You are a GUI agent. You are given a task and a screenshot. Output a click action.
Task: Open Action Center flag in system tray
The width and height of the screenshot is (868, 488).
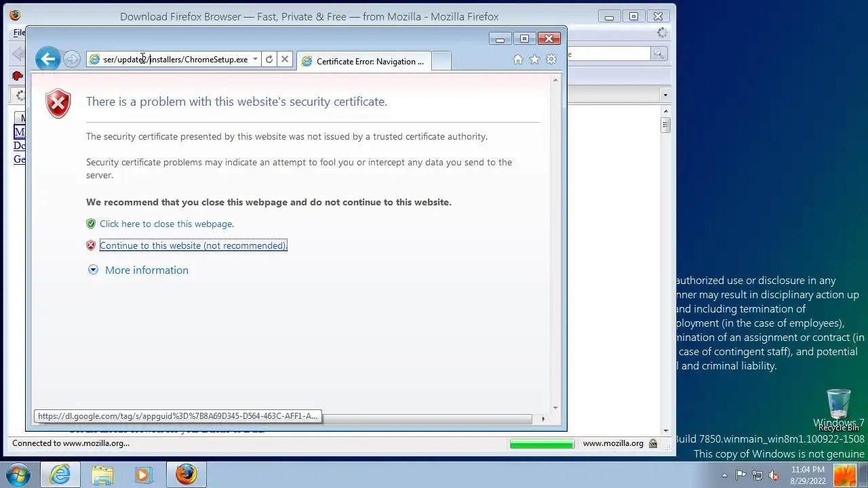(x=741, y=475)
